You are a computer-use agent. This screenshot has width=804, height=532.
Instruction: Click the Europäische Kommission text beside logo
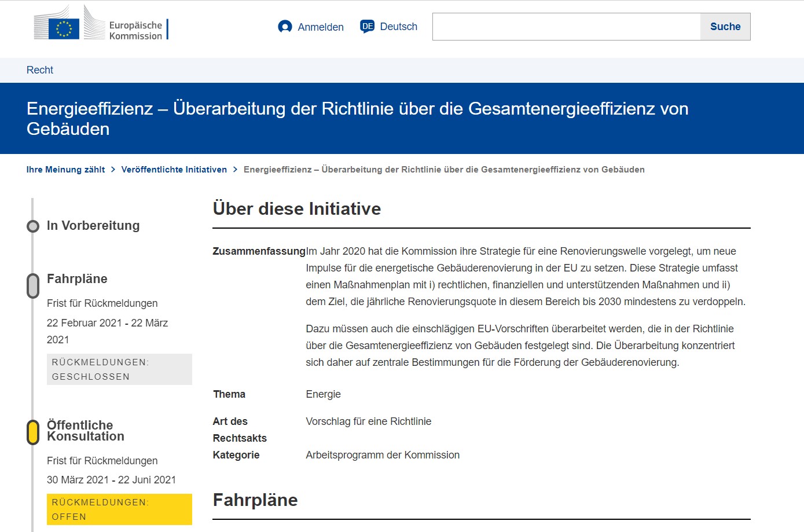[135, 31]
